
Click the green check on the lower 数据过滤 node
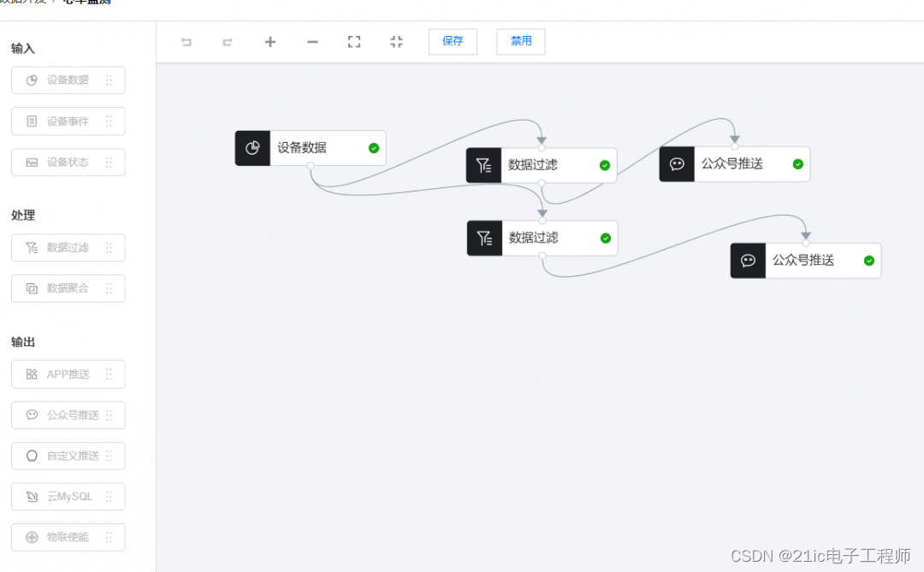click(x=605, y=238)
